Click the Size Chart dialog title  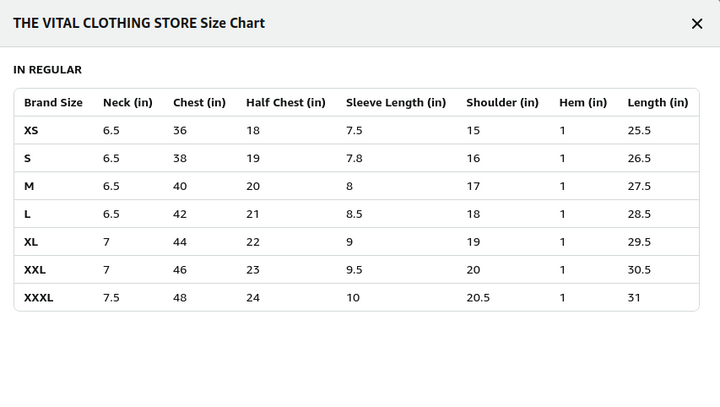[139, 23]
